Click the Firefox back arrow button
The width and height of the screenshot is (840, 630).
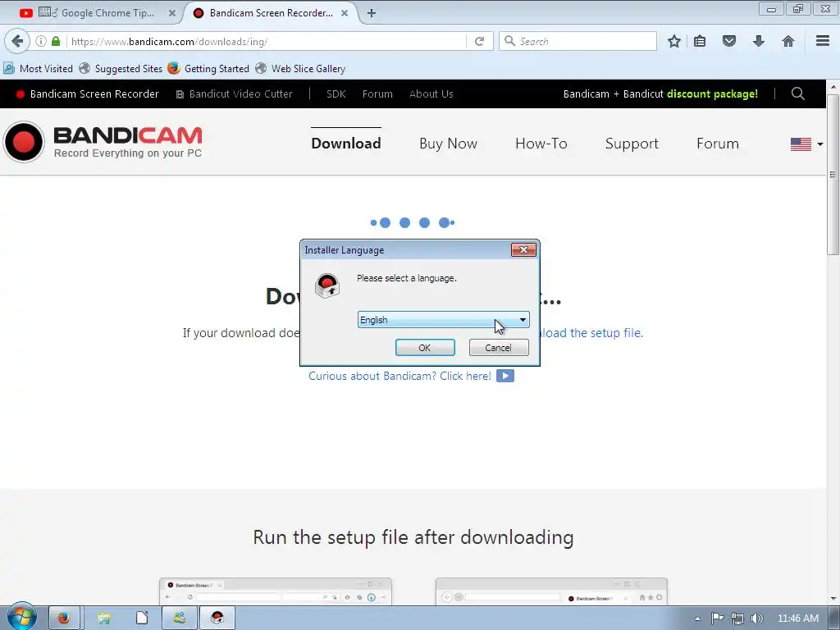coord(17,41)
